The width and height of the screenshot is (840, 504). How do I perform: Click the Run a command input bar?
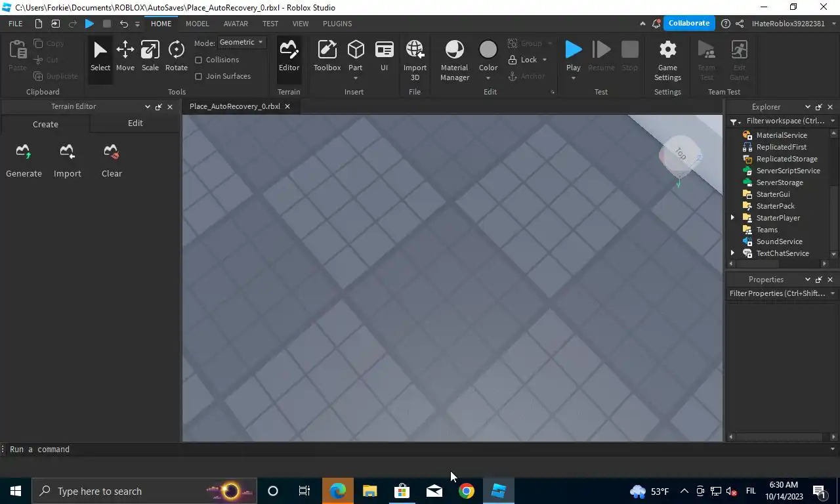pos(417,450)
